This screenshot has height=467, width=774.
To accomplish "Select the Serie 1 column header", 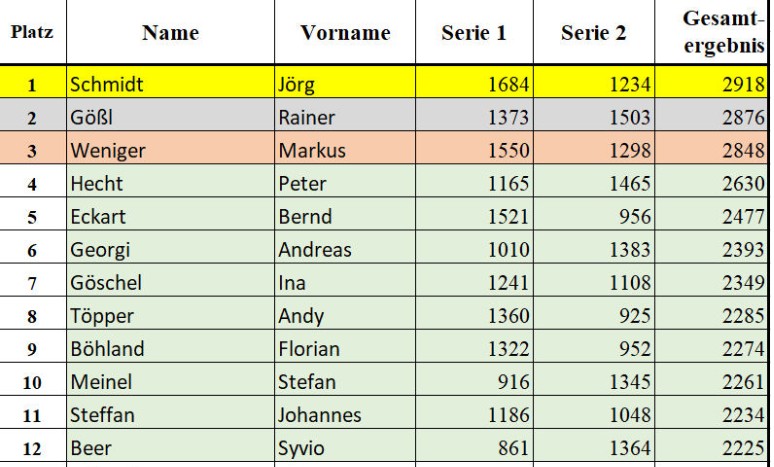I will pyautogui.click(x=473, y=33).
